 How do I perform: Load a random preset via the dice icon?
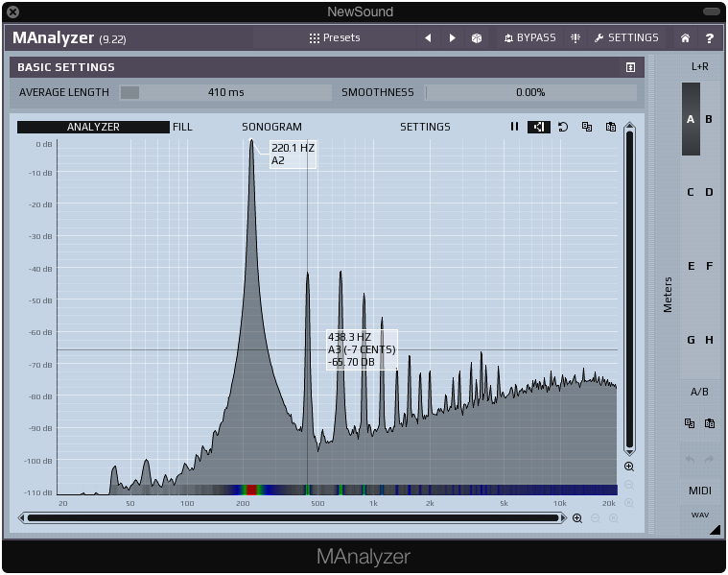477,38
